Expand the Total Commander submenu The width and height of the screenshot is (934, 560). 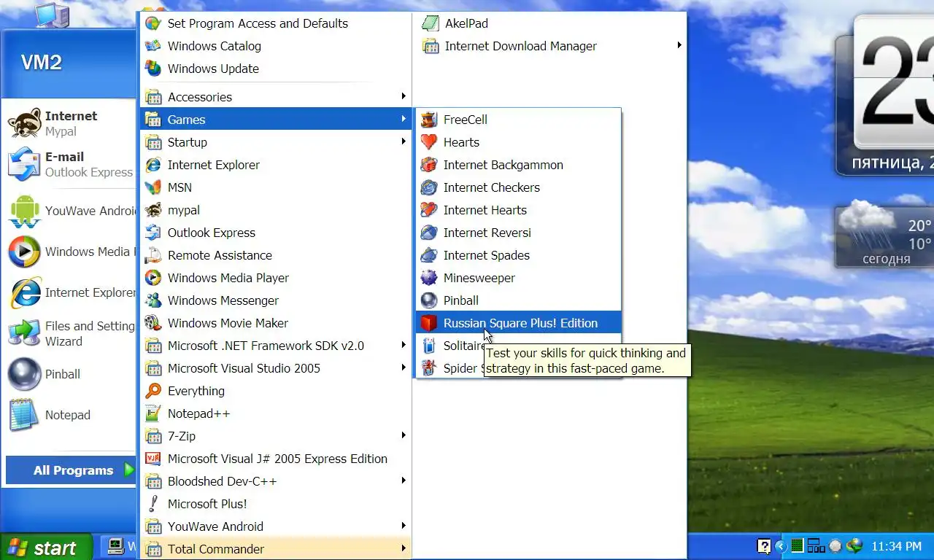(276, 549)
